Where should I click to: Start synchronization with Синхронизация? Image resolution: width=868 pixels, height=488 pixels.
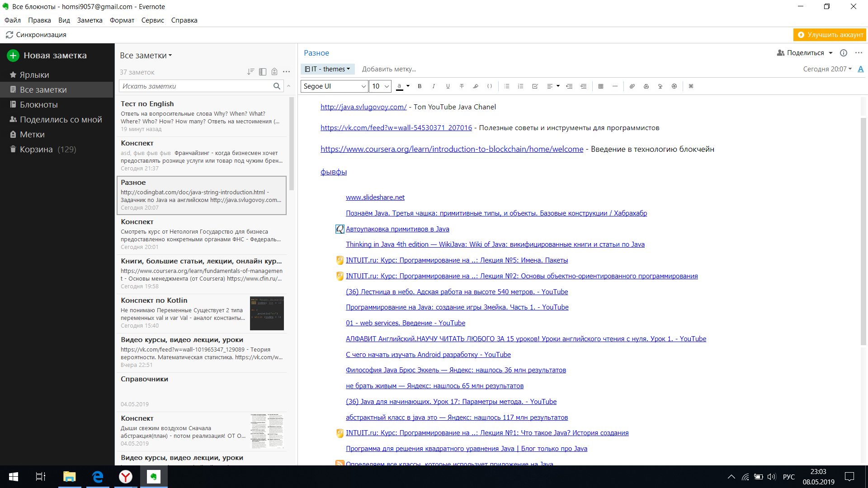pos(36,35)
